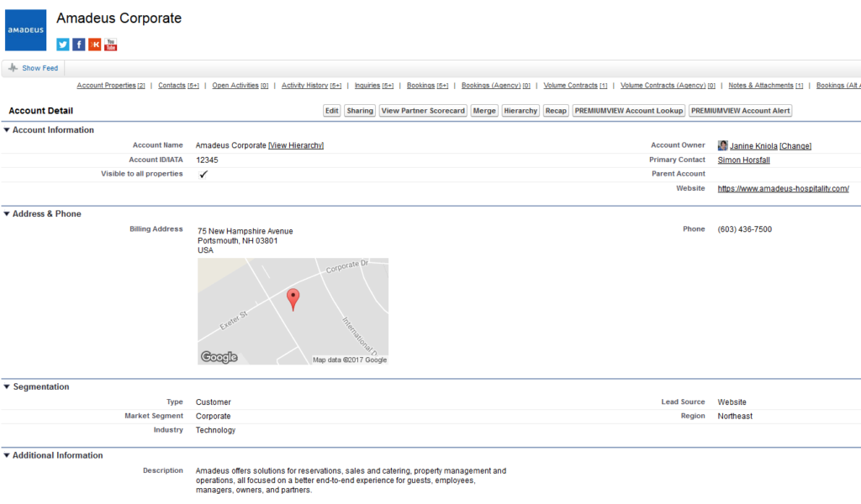The width and height of the screenshot is (861, 504).
Task: Open PREMIUMVIEW Account Alert
Action: [x=740, y=111]
